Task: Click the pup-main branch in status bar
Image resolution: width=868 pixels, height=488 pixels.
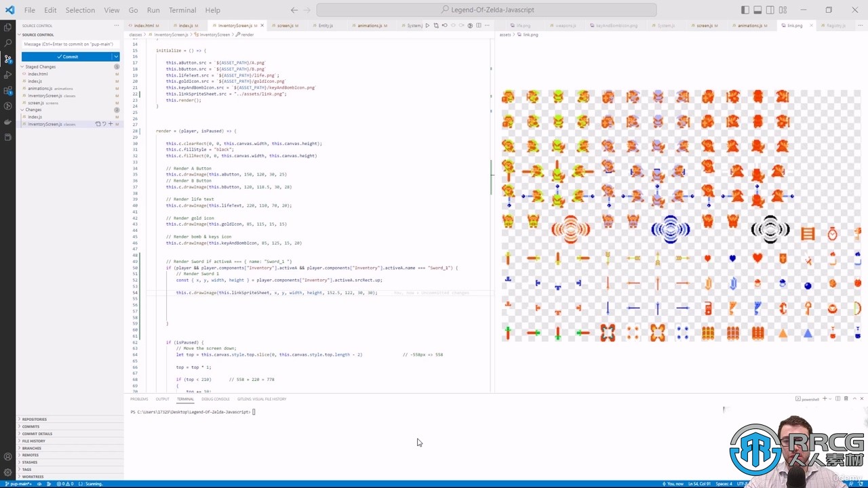Action: (17, 484)
